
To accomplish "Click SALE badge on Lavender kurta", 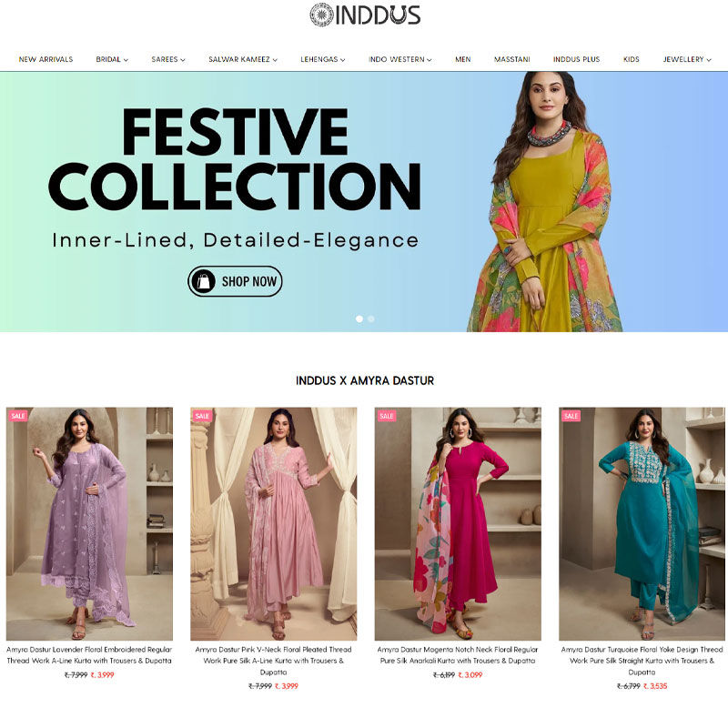I will click(18, 416).
